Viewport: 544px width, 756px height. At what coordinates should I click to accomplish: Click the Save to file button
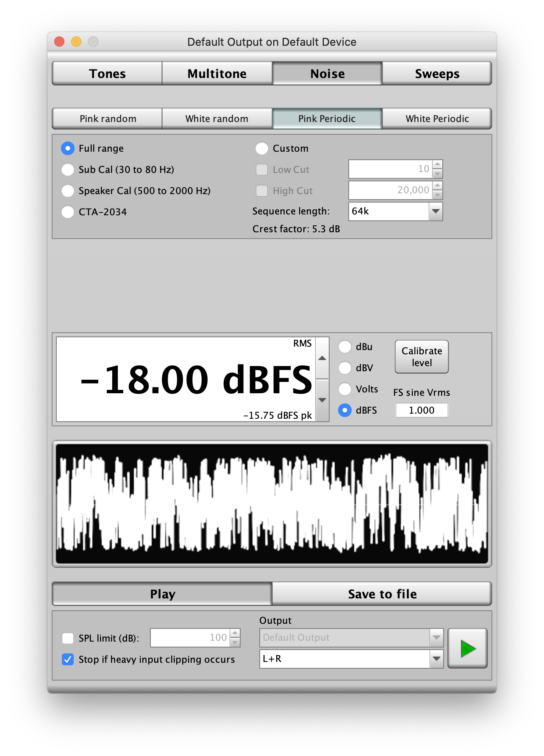[382, 594]
